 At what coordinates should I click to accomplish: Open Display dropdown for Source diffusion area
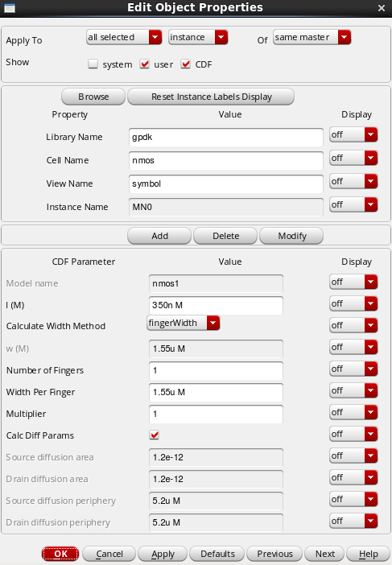pos(353,456)
